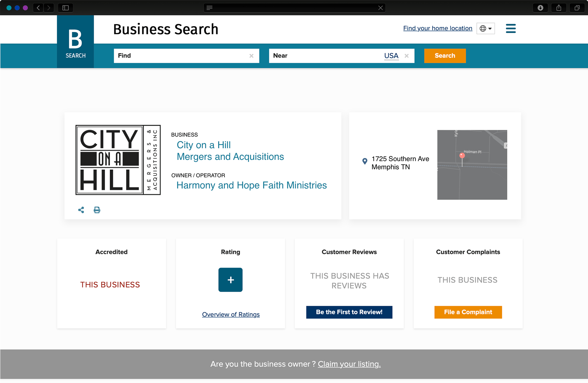
Task: Click the browser downloads icon
Action: click(540, 8)
